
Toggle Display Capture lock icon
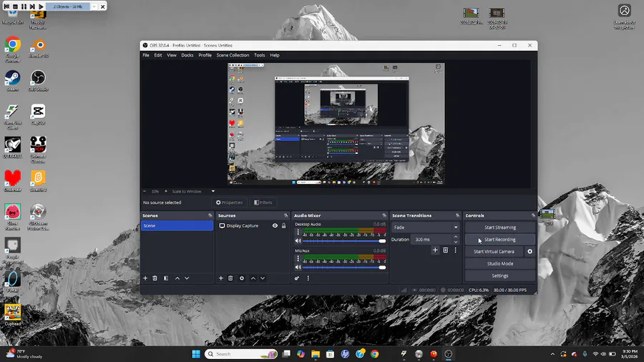[283, 226]
